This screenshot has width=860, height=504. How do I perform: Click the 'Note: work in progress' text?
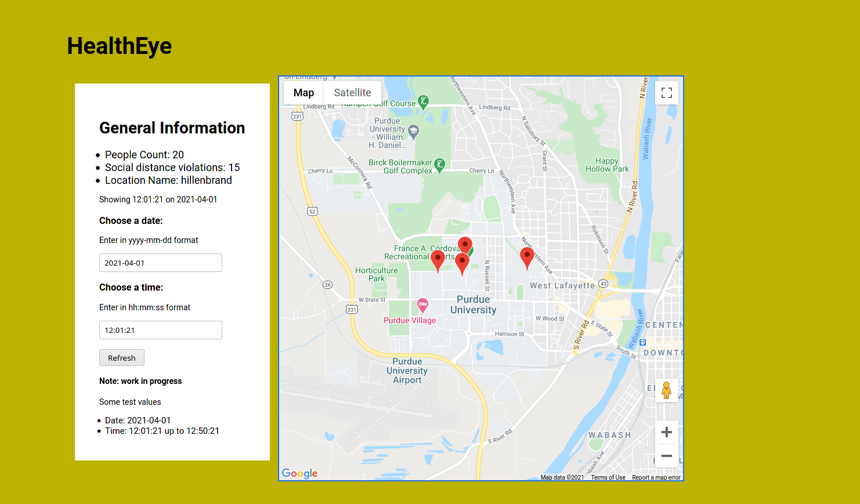(x=140, y=381)
